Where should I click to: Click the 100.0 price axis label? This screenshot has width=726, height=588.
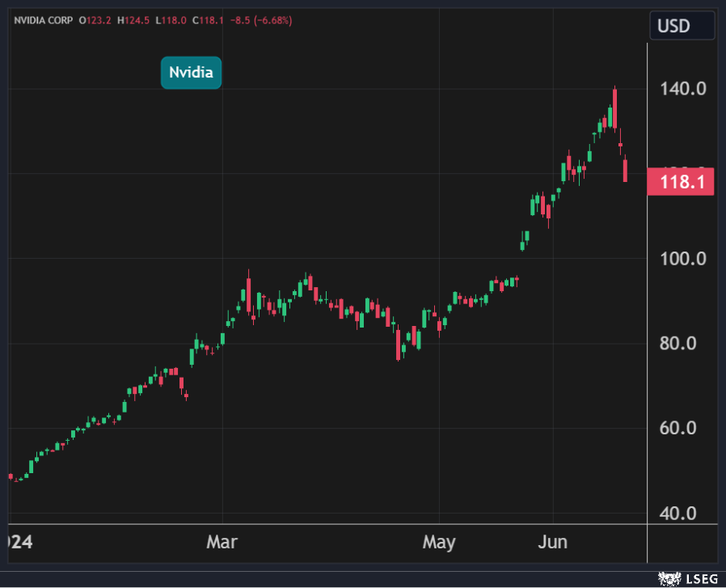(x=684, y=259)
